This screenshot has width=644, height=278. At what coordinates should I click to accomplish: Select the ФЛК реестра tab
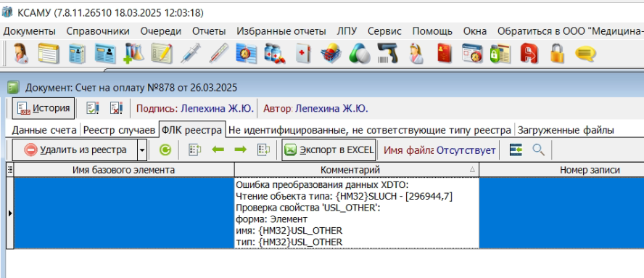[192, 130]
